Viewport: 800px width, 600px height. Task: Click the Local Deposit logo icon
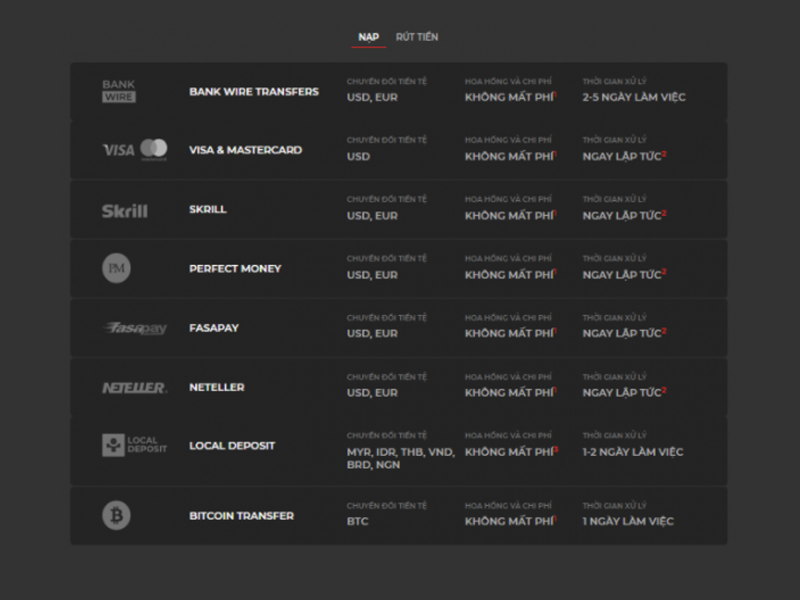135,445
